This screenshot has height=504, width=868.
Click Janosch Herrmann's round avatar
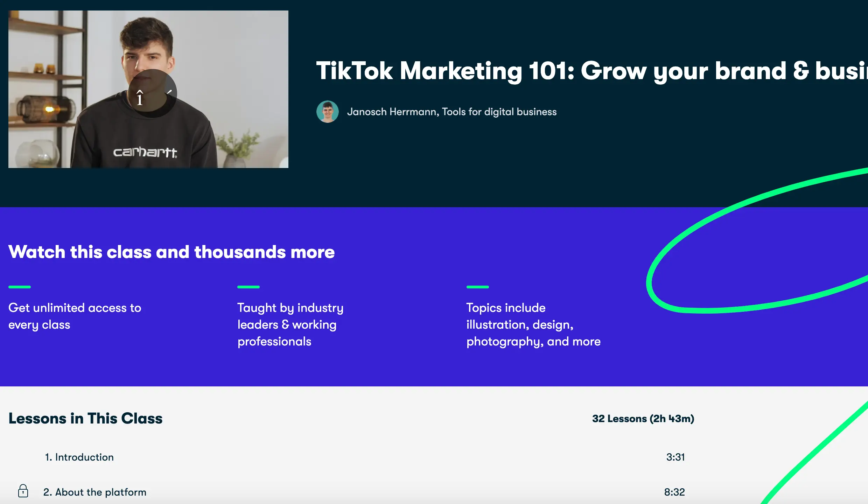(327, 112)
